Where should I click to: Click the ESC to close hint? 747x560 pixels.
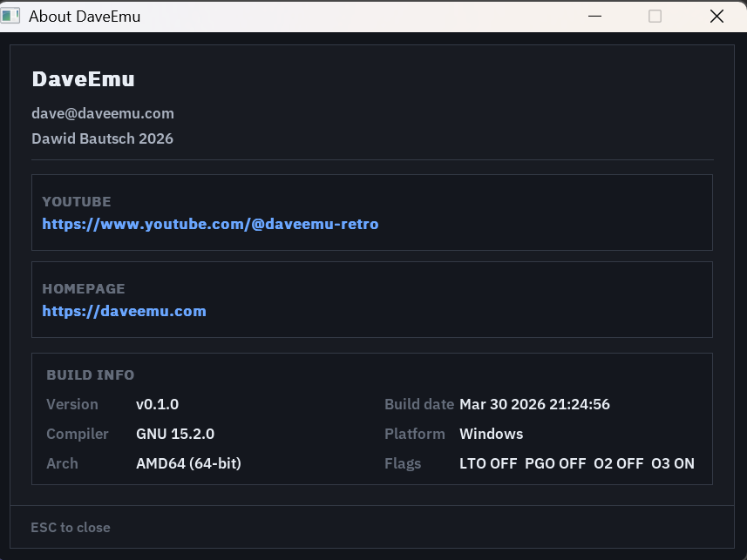pyautogui.click(x=71, y=527)
